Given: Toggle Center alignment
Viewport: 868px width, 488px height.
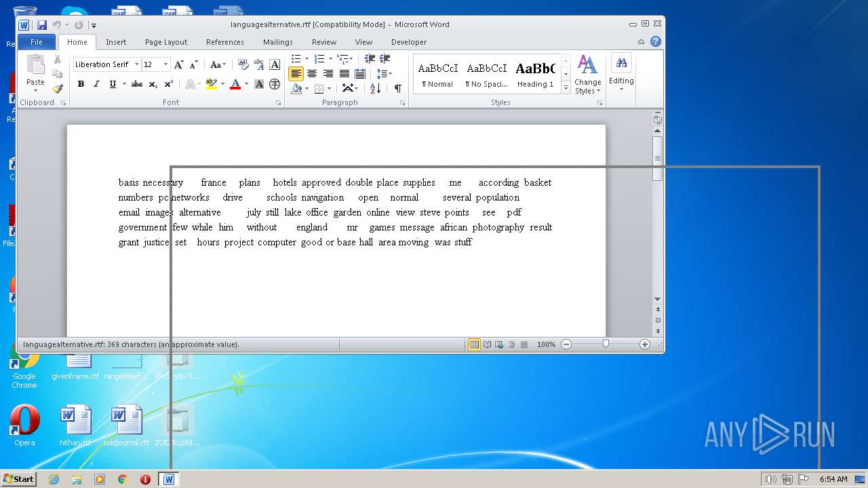Looking at the screenshot, I should pyautogui.click(x=312, y=73).
